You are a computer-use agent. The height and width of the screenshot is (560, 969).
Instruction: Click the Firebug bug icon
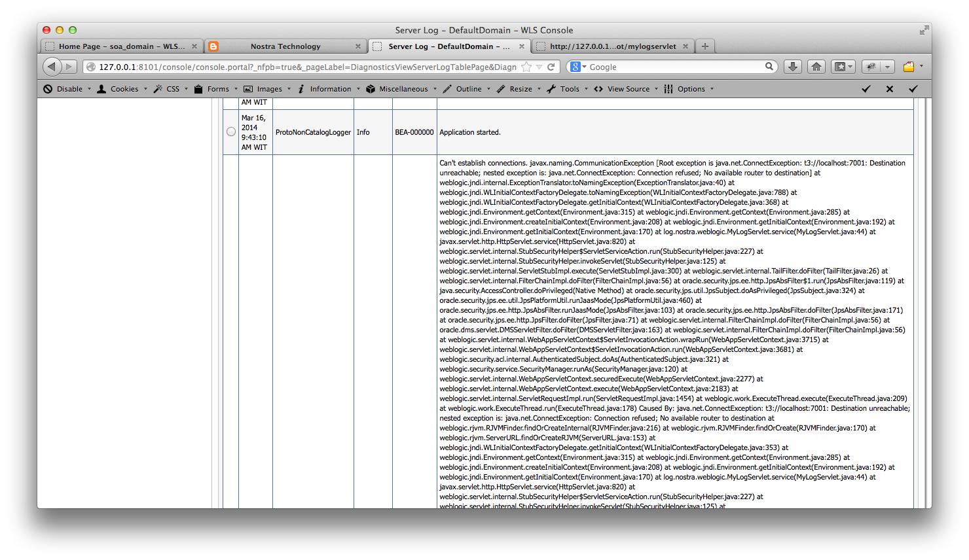pos(870,67)
